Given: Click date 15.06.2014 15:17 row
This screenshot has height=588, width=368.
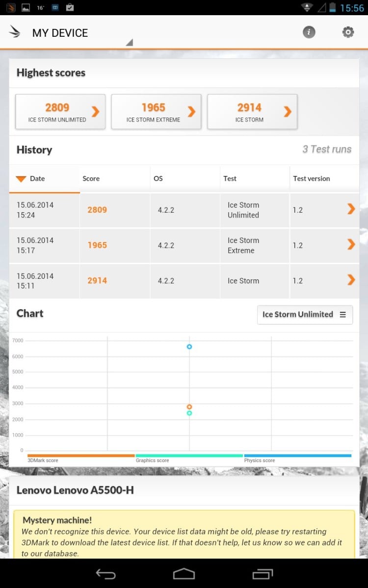Looking at the screenshot, I should pos(35,245).
